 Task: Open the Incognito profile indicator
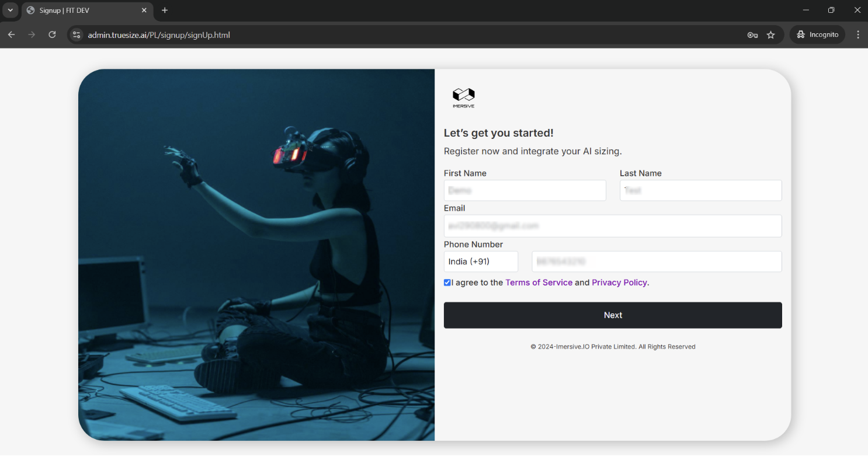tap(817, 35)
